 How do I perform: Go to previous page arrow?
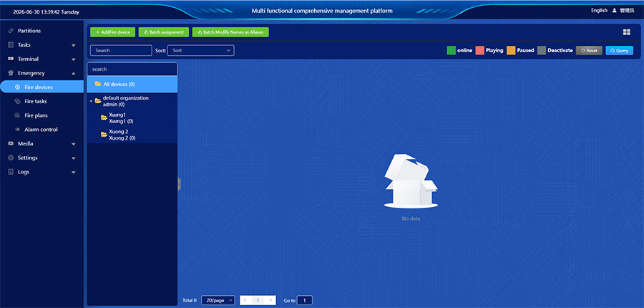[x=245, y=301]
